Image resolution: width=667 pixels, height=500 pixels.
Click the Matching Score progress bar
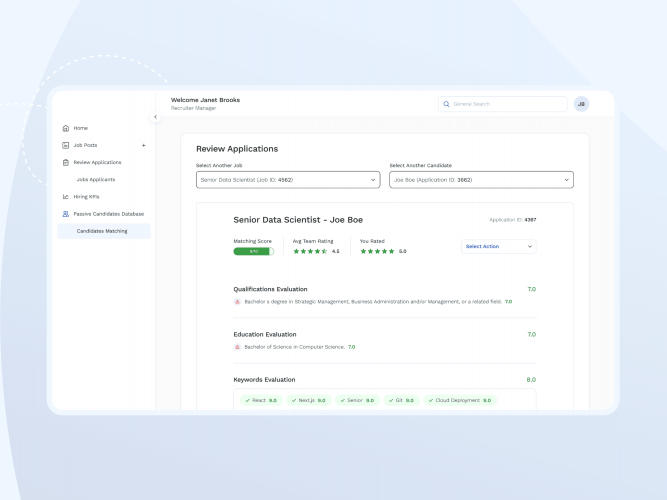pos(253,252)
